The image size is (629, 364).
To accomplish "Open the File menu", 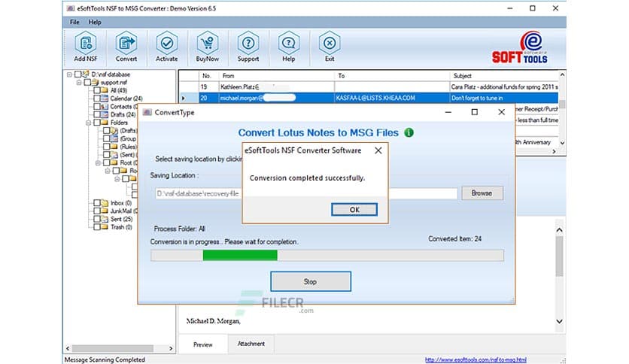I will tap(74, 22).
